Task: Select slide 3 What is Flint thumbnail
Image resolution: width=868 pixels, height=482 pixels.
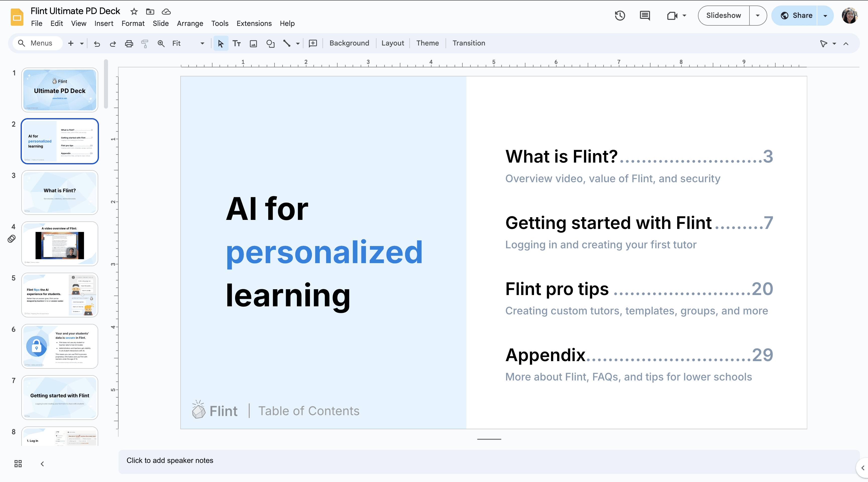Action: click(60, 192)
